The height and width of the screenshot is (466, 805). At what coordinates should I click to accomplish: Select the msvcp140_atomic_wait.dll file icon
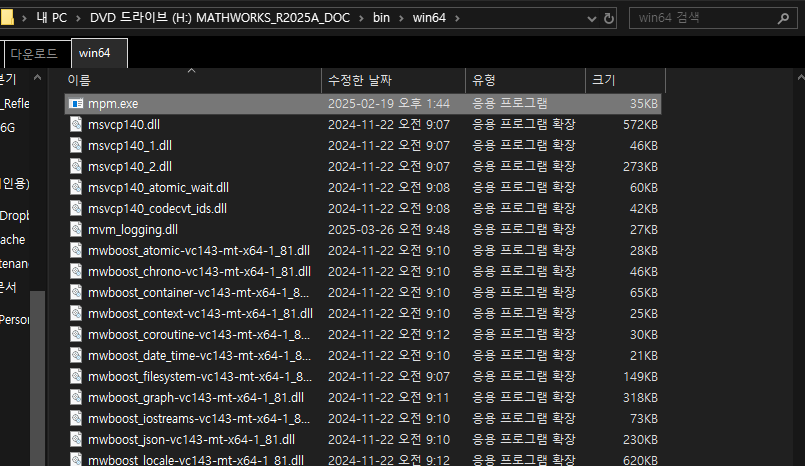(76, 187)
